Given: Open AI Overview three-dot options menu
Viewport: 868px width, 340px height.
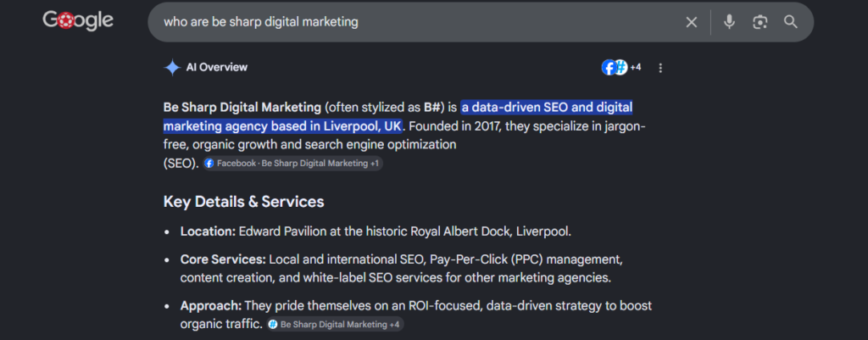Looking at the screenshot, I should click(x=659, y=68).
